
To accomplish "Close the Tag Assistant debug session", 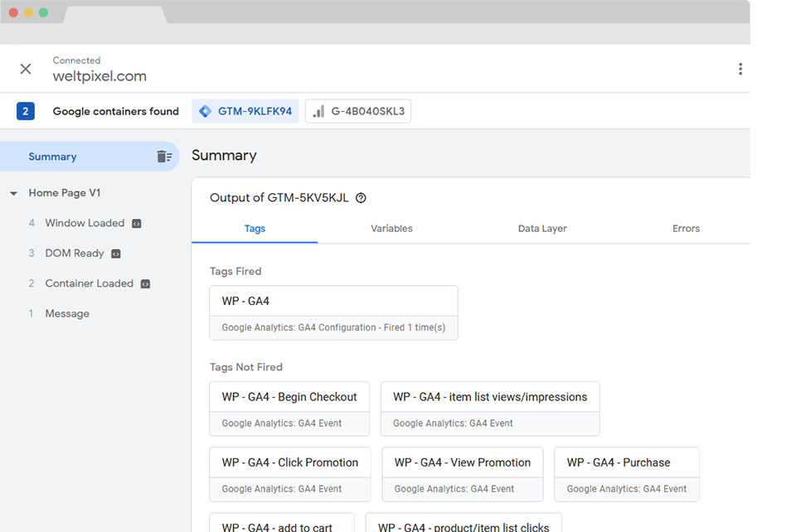I will [26, 69].
